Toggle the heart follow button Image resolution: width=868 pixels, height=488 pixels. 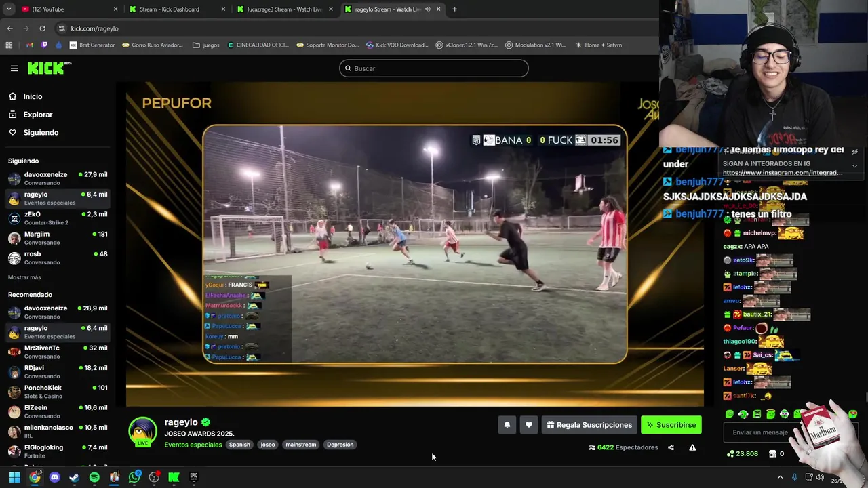[x=529, y=425]
